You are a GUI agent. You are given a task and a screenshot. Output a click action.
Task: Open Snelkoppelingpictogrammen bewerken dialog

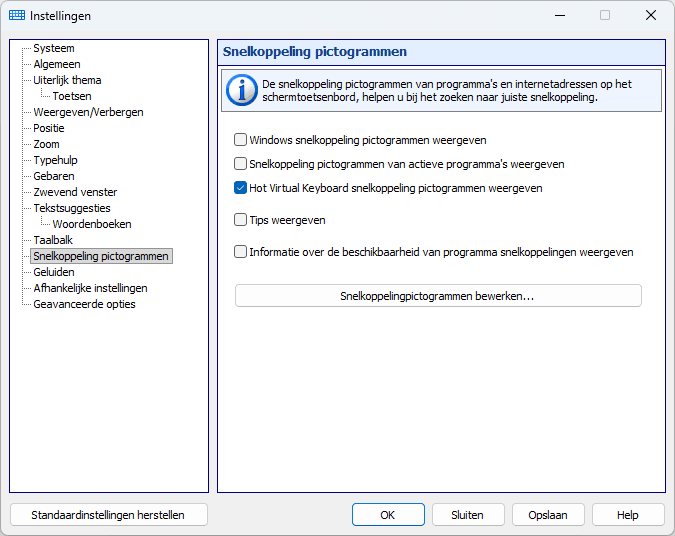(438, 296)
